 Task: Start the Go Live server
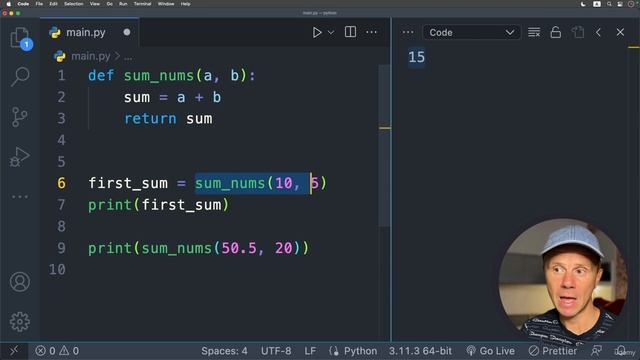490,351
